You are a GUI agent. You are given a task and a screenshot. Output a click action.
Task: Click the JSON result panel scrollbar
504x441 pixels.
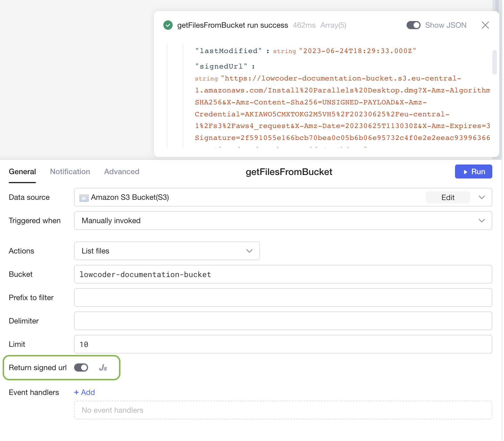coord(494,63)
